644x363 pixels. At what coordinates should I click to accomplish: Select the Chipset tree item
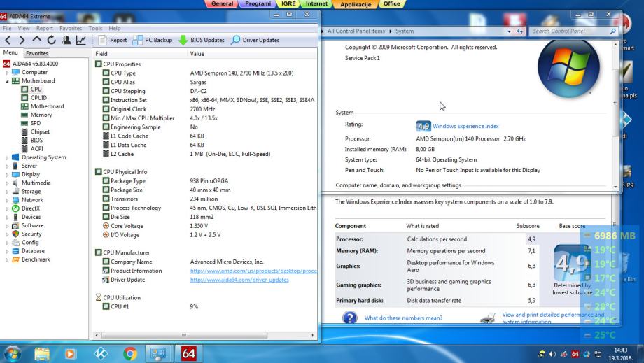click(x=39, y=131)
